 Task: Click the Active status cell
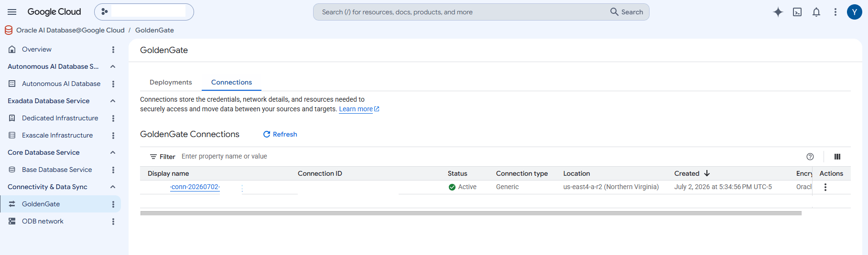[x=462, y=187]
